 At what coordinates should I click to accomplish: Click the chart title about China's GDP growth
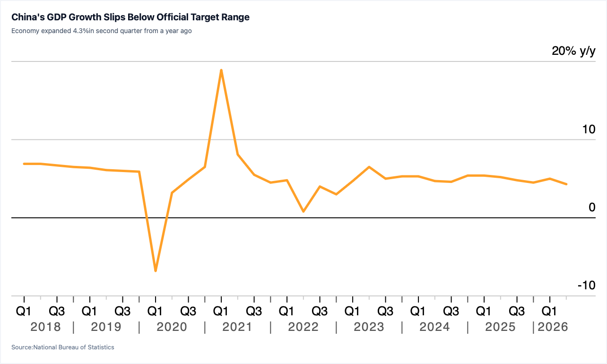coord(130,17)
